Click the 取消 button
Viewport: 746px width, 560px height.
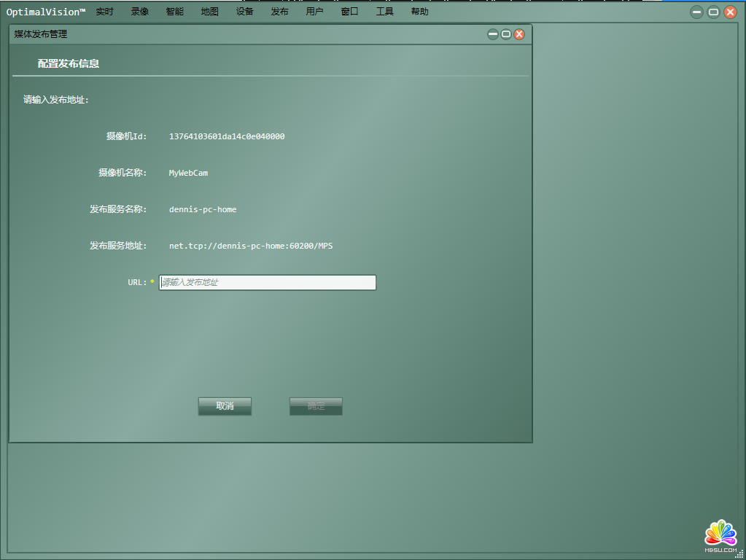click(225, 406)
